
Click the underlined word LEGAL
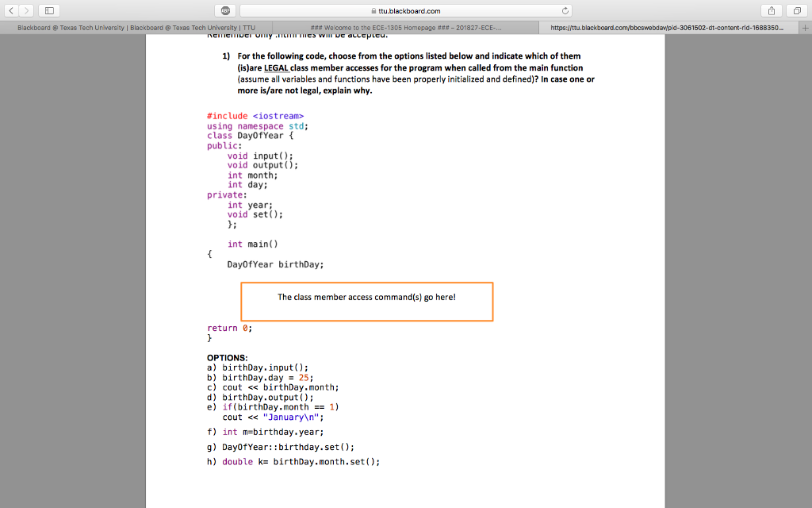point(274,68)
